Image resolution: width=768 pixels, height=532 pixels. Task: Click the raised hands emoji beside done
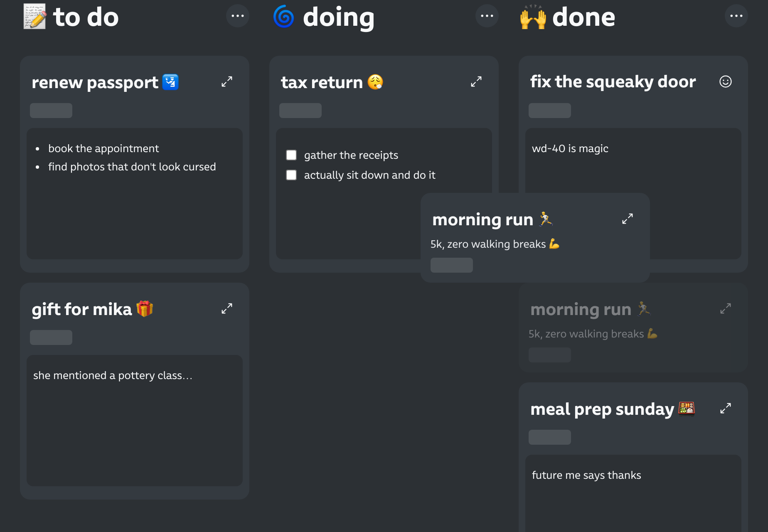click(x=533, y=17)
